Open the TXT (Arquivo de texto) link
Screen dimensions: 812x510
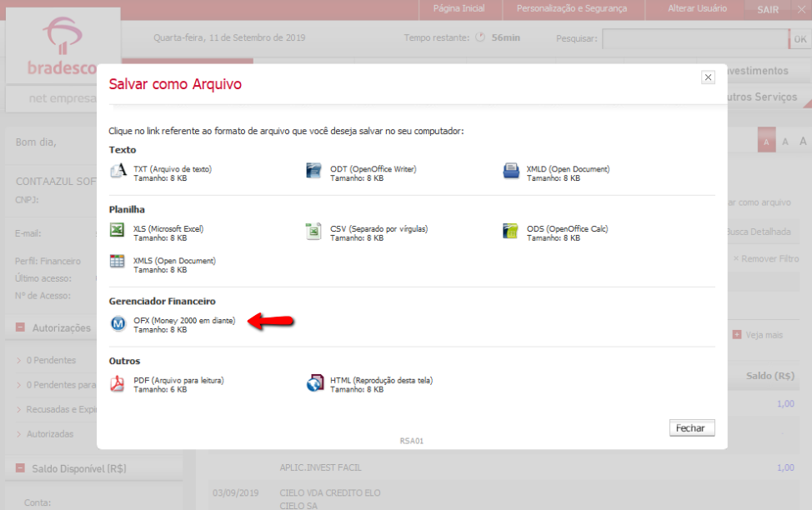click(173, 169)
